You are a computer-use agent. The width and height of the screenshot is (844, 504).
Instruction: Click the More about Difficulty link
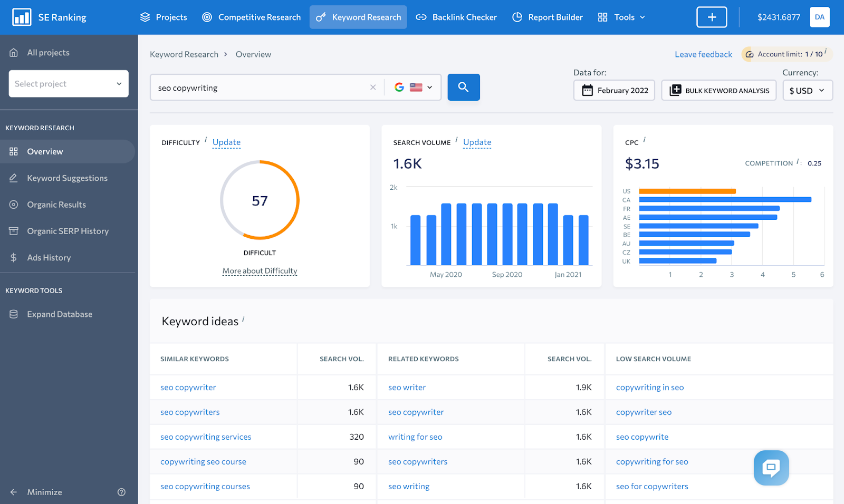260,271
